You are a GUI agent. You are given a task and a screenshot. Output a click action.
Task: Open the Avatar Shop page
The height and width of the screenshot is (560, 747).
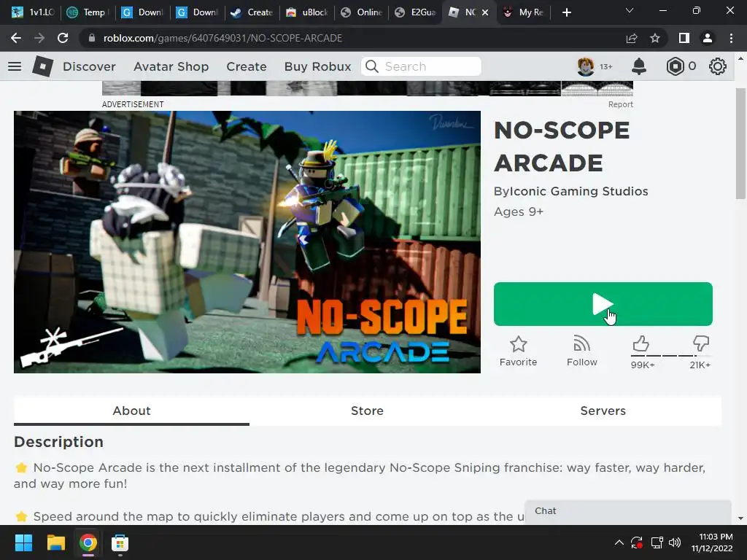(171, 66)
